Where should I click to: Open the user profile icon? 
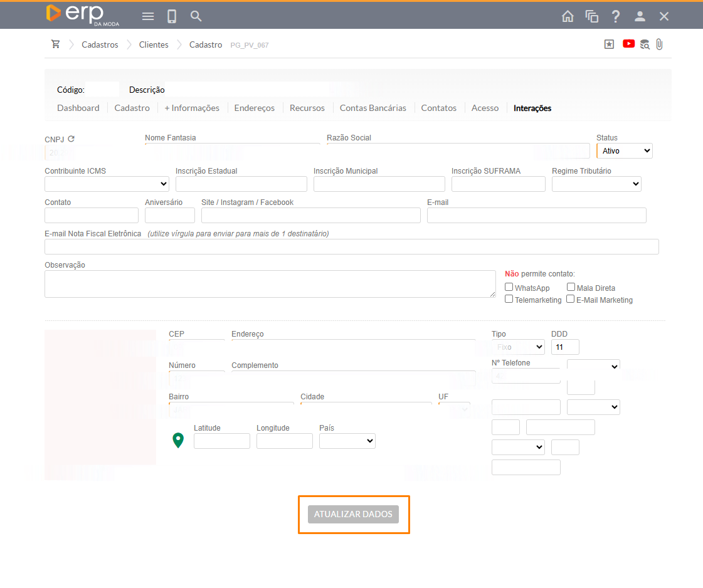pyautogui.click(x=640, y=16)
